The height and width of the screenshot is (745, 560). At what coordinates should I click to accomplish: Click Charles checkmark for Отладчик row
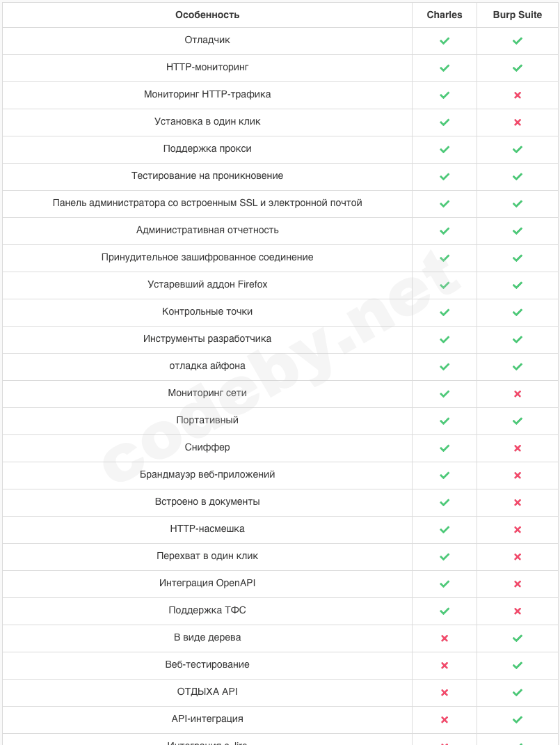[x=445, y=41]
